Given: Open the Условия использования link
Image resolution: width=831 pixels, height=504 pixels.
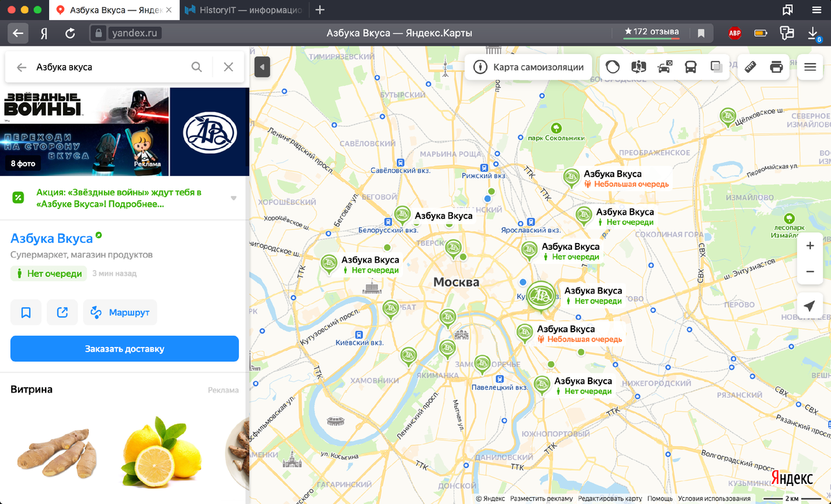Looking at the screenshot, I should [x=715, y=498].
